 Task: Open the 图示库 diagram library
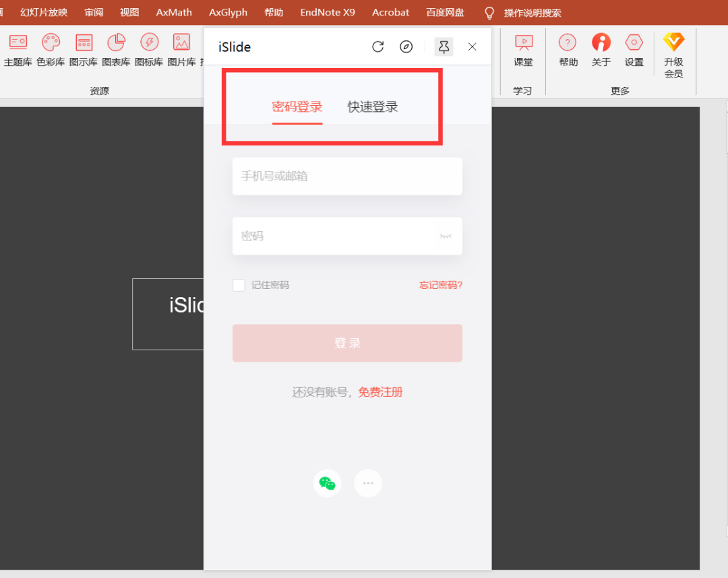(84, 50)
